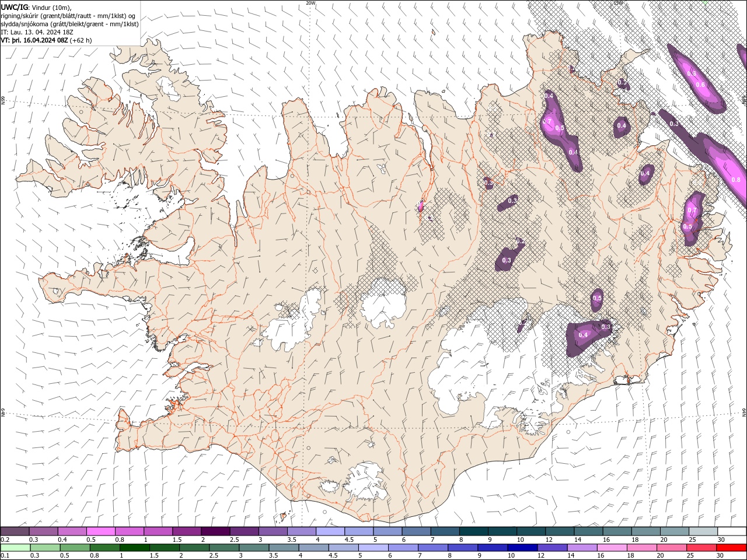Image resolution: width=747 pixels, height=560 pixels.
Task: Click the dusky purple 0.2–0.3 swatch in the top legend
Action: click(15, 531)
